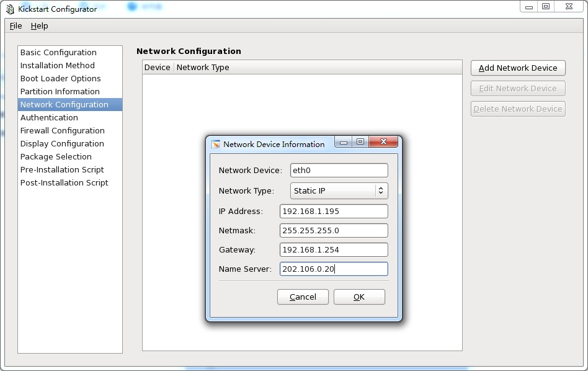Click the Name Server field
588x371 pixels.
tap(334, 269)
